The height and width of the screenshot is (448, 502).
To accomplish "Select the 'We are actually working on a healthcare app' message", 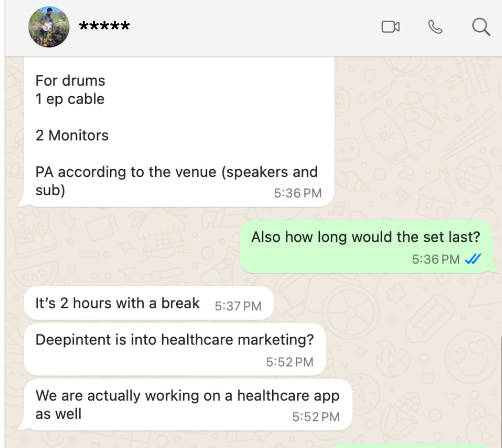I will (188, 405).
